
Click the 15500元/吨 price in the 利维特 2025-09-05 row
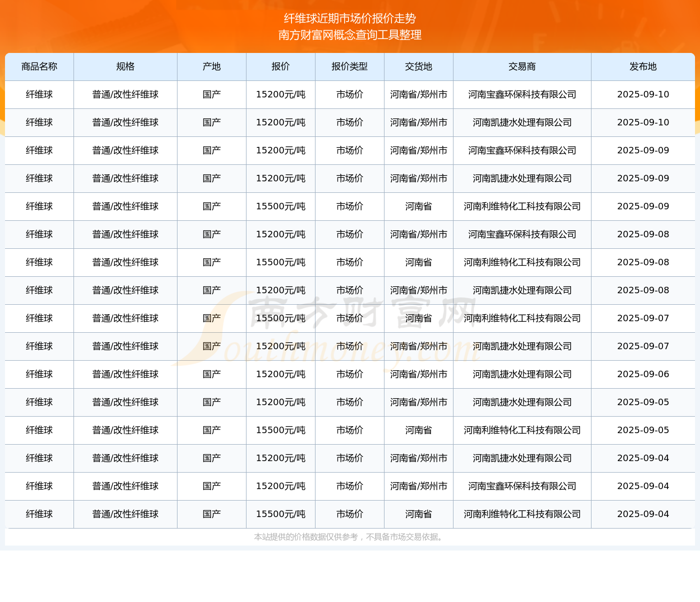point(281,430)
